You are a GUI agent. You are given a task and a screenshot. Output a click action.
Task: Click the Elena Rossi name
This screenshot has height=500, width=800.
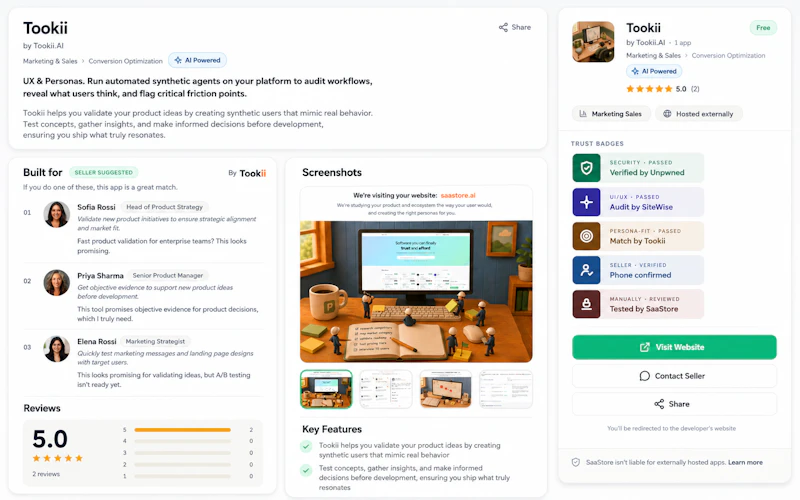click(97, 341)
